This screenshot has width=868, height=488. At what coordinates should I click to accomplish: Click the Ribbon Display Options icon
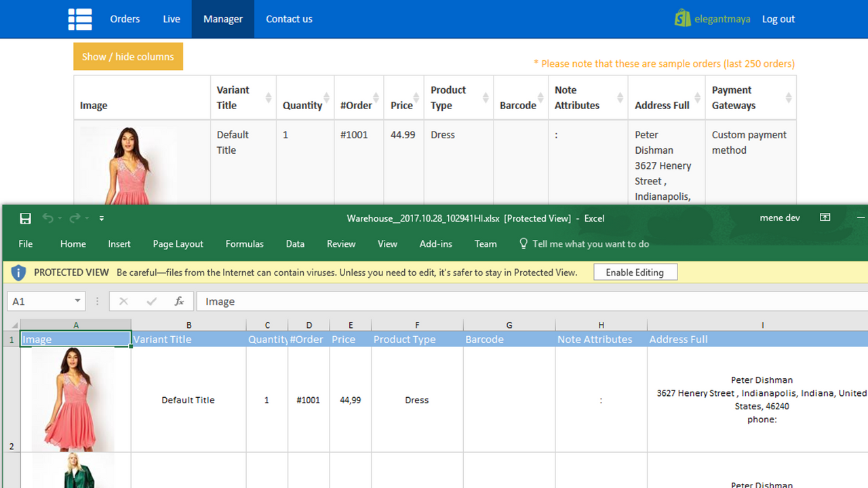(x=825, y=218)
